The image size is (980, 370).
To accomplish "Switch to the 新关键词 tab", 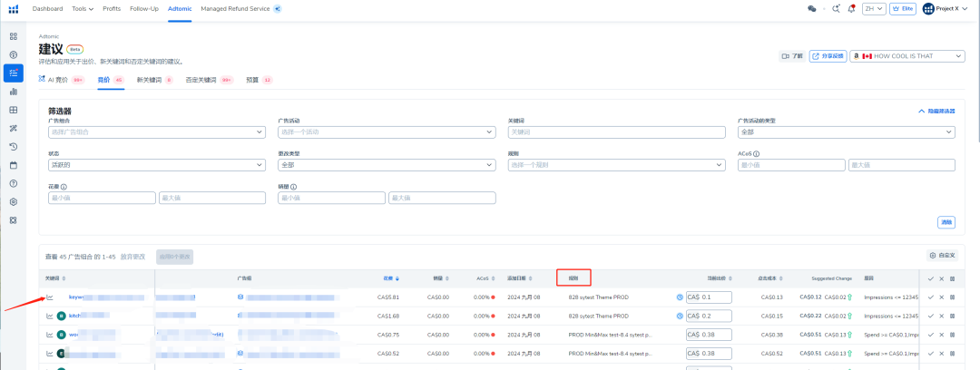I will (x=154, y=80).
